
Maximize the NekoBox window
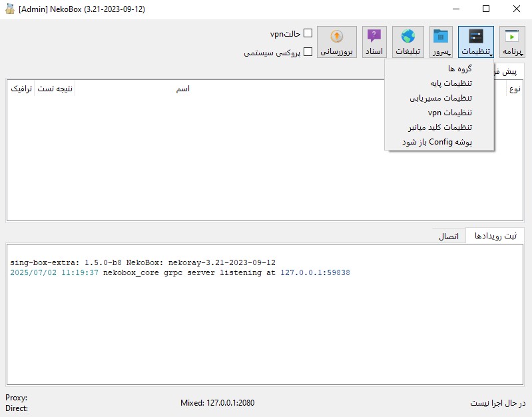486,9
